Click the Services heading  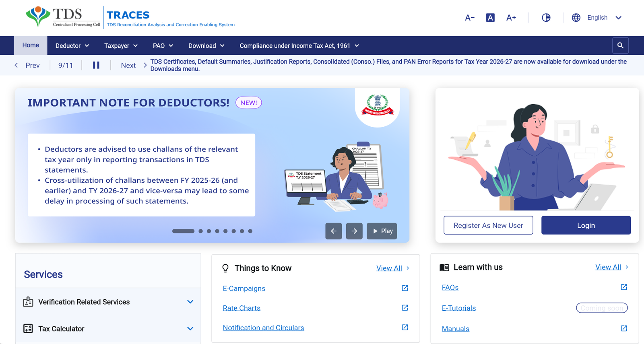tap(43, 274)
